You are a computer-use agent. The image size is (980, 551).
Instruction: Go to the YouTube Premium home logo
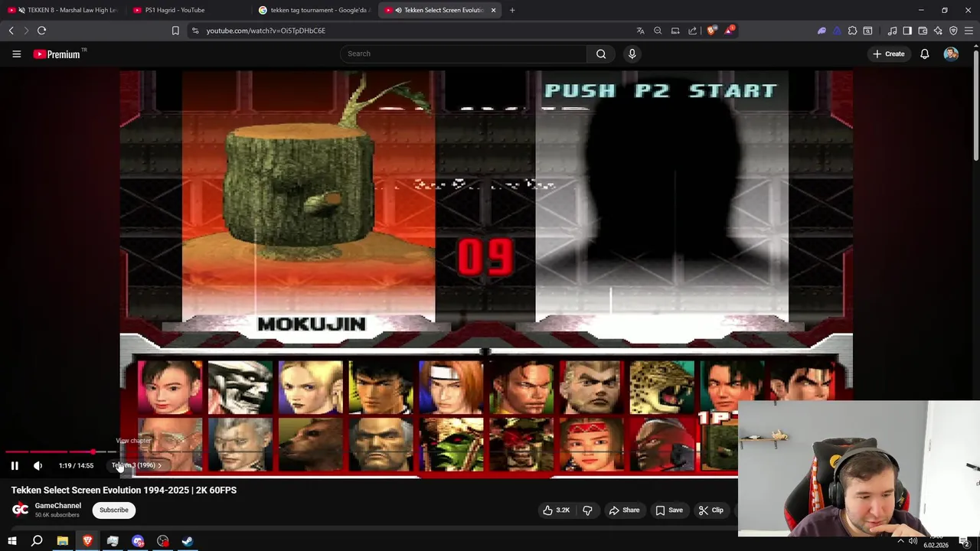tap(57, 54)
